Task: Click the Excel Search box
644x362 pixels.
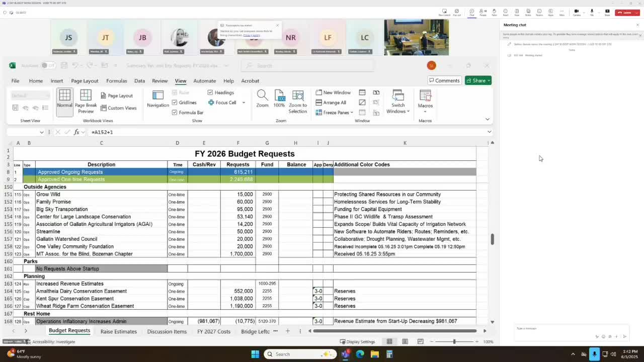Action: [307, 65]
